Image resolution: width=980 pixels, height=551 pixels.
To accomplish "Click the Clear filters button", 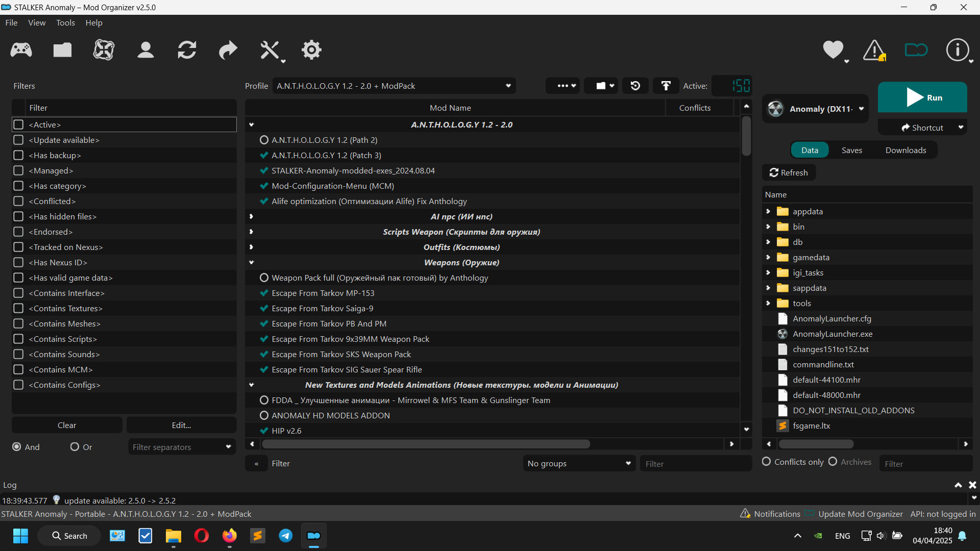I will pos(67,425).
